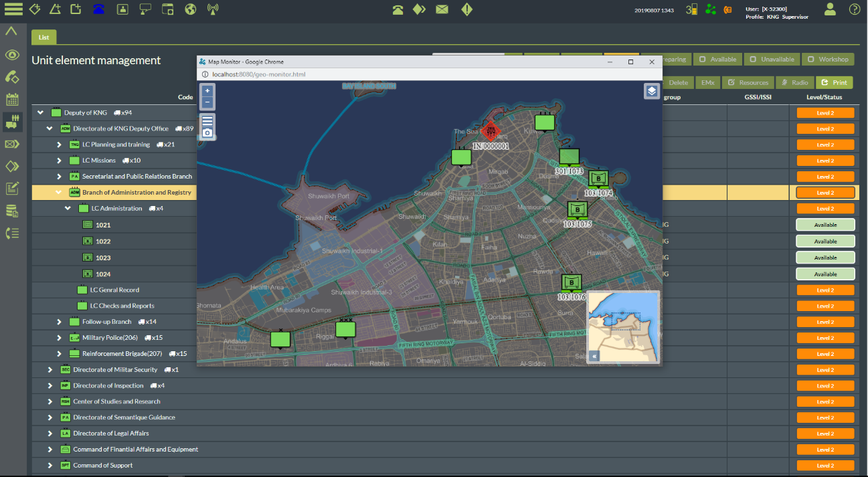
Task: Open the hamburger main menu
Action: (x=13, y=9)
